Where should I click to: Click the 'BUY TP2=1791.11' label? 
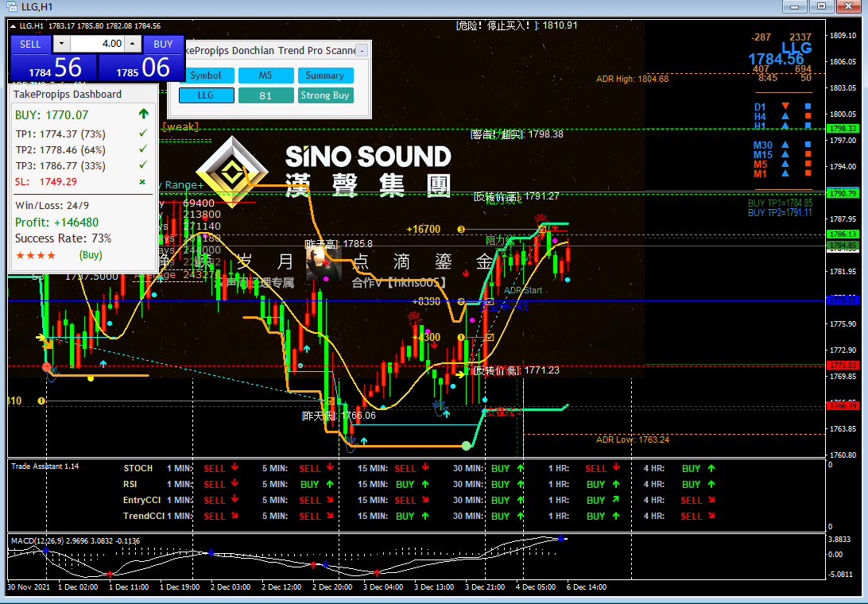[x=780, y=212]
